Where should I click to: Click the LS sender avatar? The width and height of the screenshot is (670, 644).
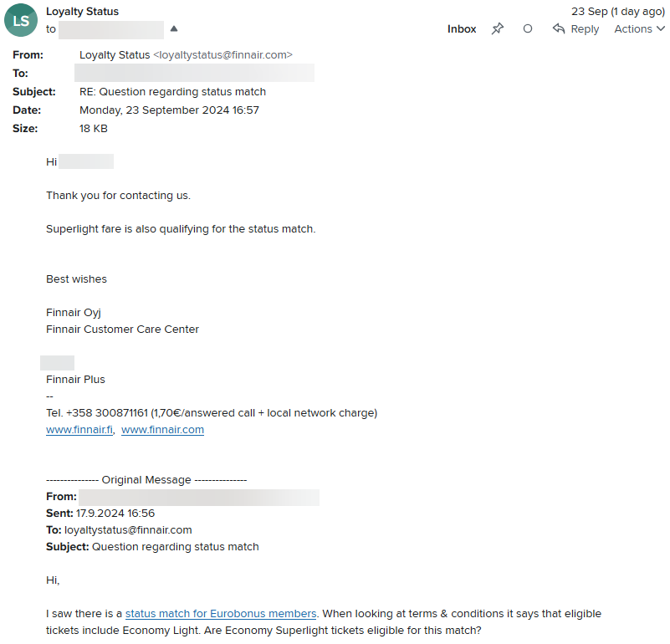(x=21, y=20)
